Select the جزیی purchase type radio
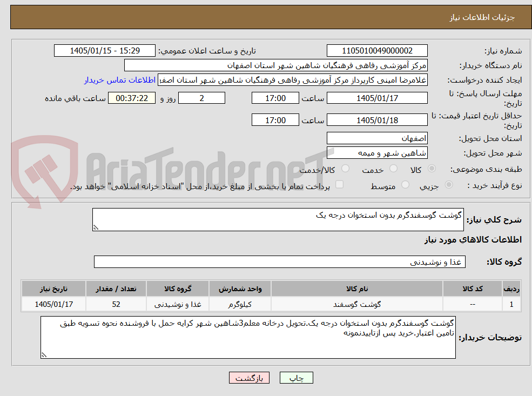The height and width of the screenshot is (396, 532). [448, 185]
